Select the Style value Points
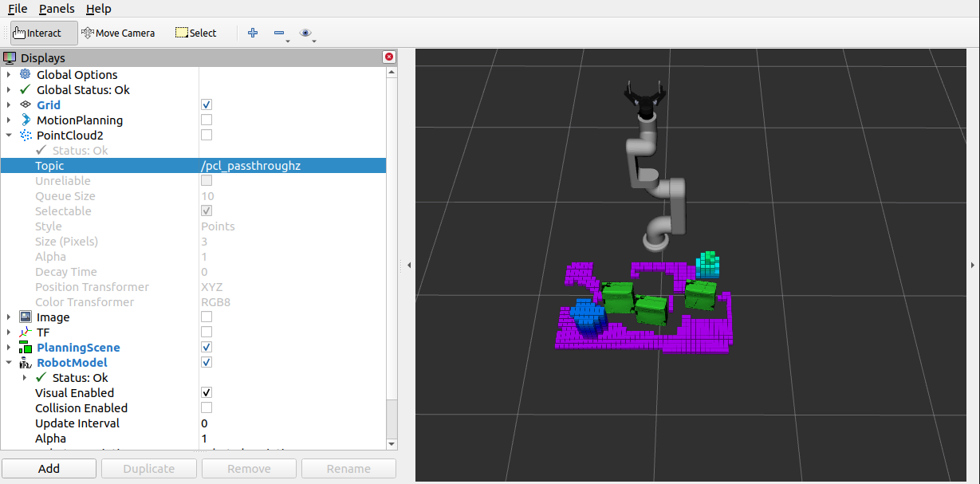 218,226
